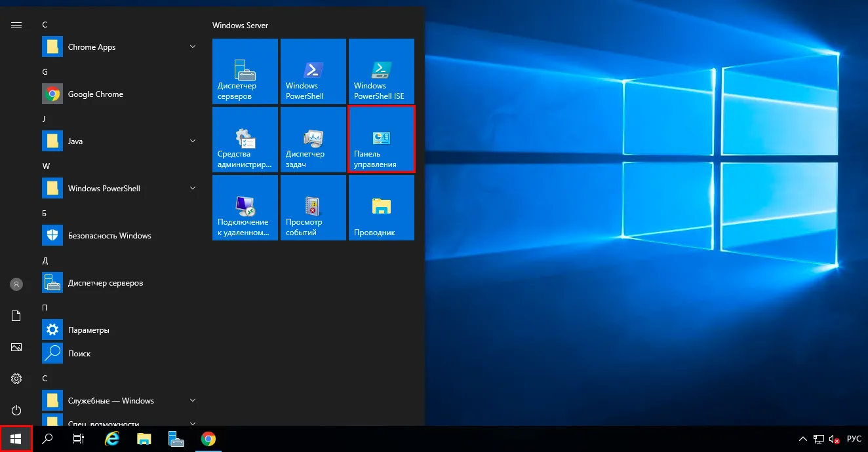Expand the Служебные — Windows folder

coord(120,401)
